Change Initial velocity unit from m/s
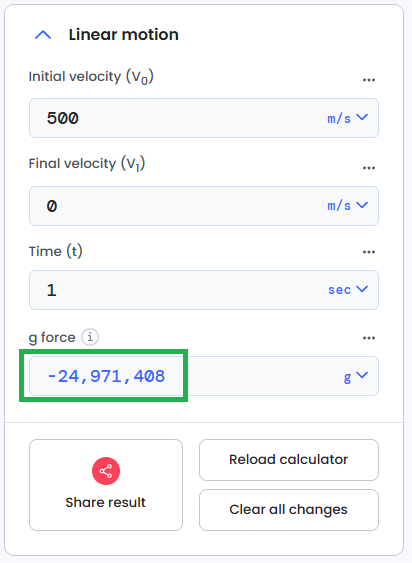The image size is (412, 563). point(347,118)
